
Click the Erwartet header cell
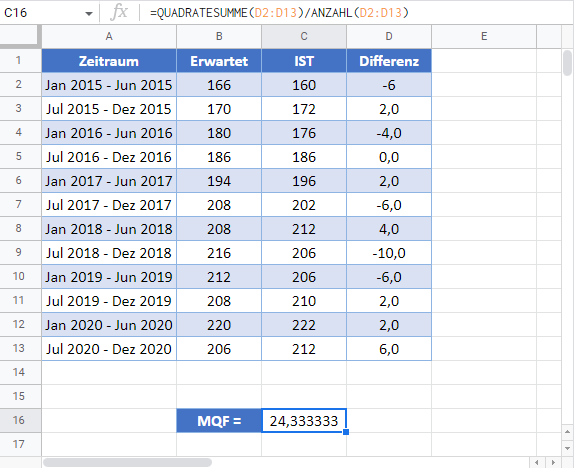coord(219,61)
